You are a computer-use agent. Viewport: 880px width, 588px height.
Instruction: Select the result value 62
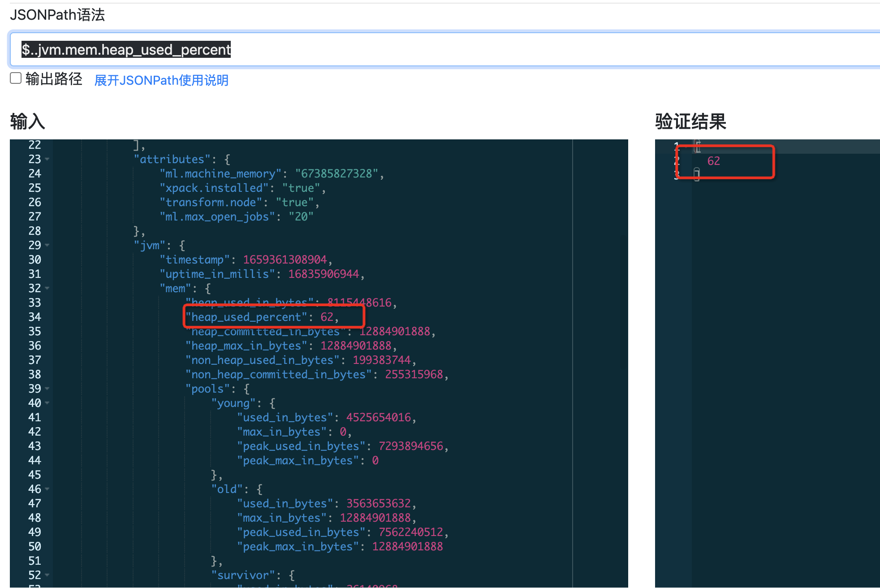pos(713,161)
